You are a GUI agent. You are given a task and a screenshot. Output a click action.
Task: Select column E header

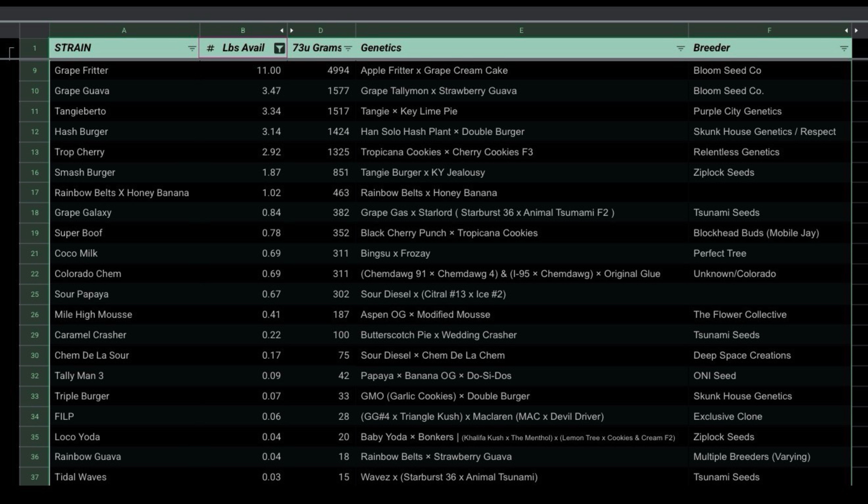[x=521, y=31]
